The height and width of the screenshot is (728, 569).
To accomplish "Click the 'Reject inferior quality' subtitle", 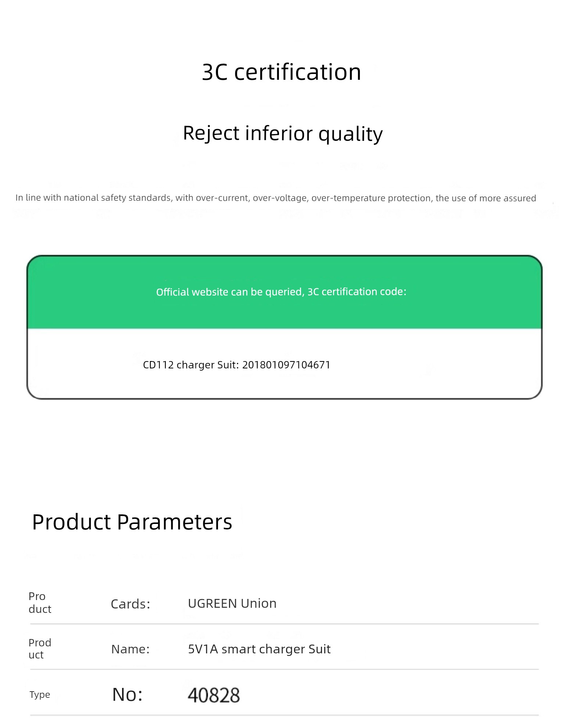I will click(283, 133).
